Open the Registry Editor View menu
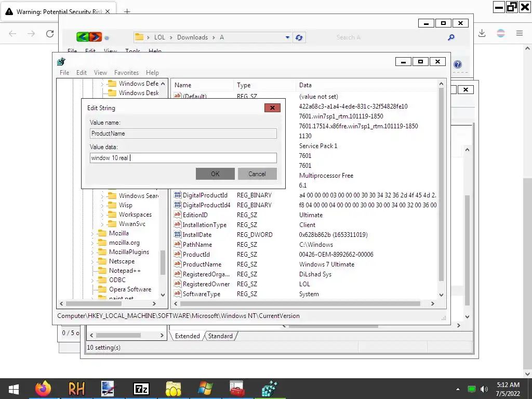This screenshot has height=399, width=532. point(100,73)
